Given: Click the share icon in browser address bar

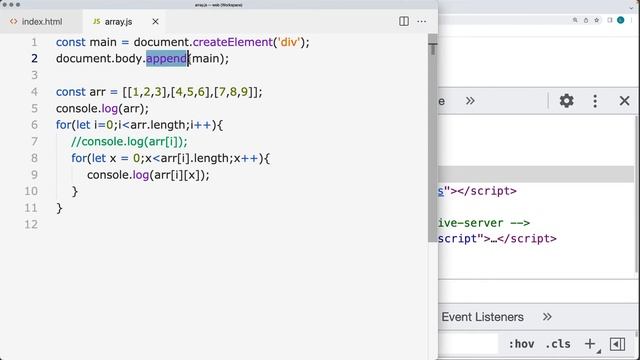Looking at the screenshot, I should (586, 20).
